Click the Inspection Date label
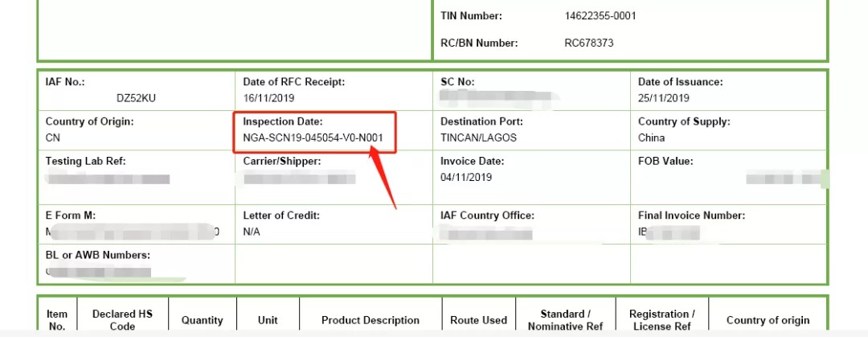Screen dimensions: 868x337 pos(282,121)
